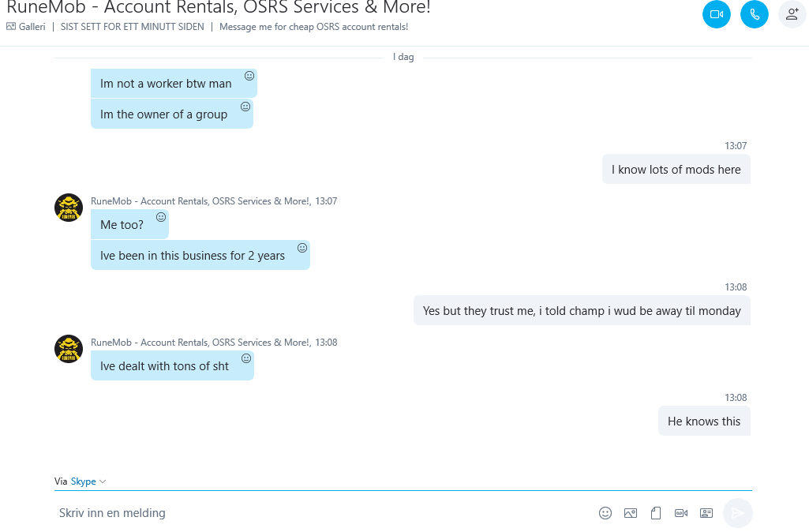Open the emoji picker in message toolbar
This screenshot has height=532, width=809.
[x=605, y=512]
